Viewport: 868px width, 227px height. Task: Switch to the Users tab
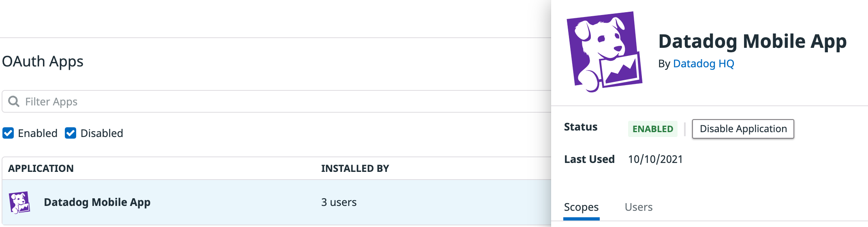(x=639, y=207)
